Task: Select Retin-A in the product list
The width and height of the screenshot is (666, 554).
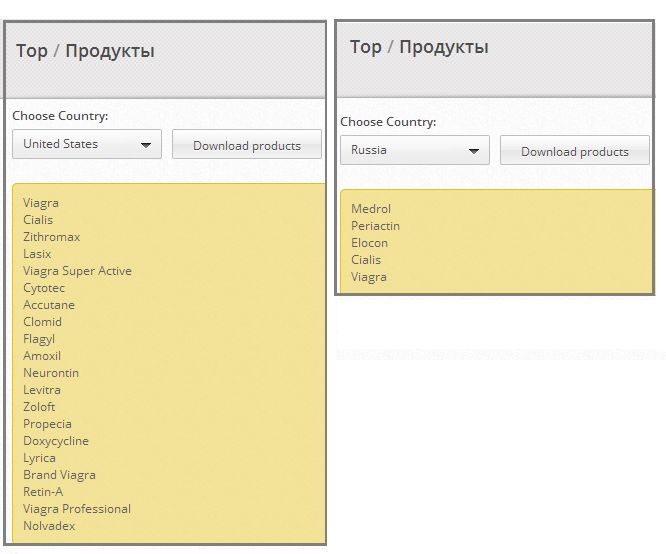Action: coord(43,492)
